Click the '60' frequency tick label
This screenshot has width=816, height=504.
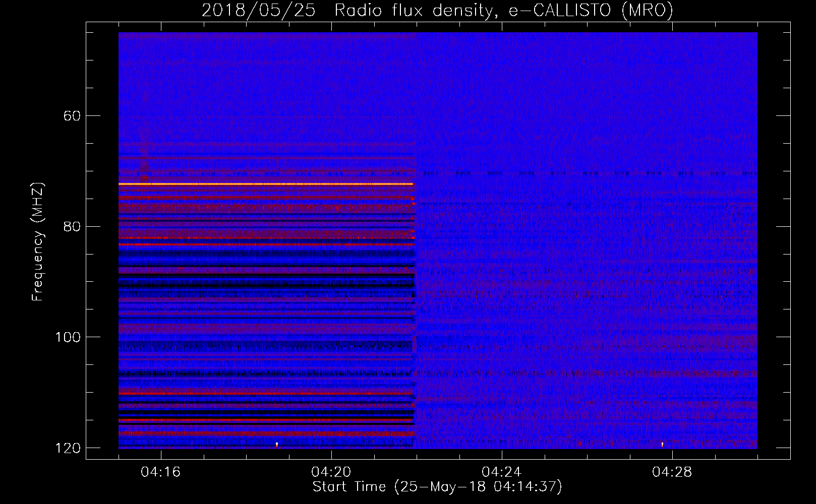[x=72, y=116]
